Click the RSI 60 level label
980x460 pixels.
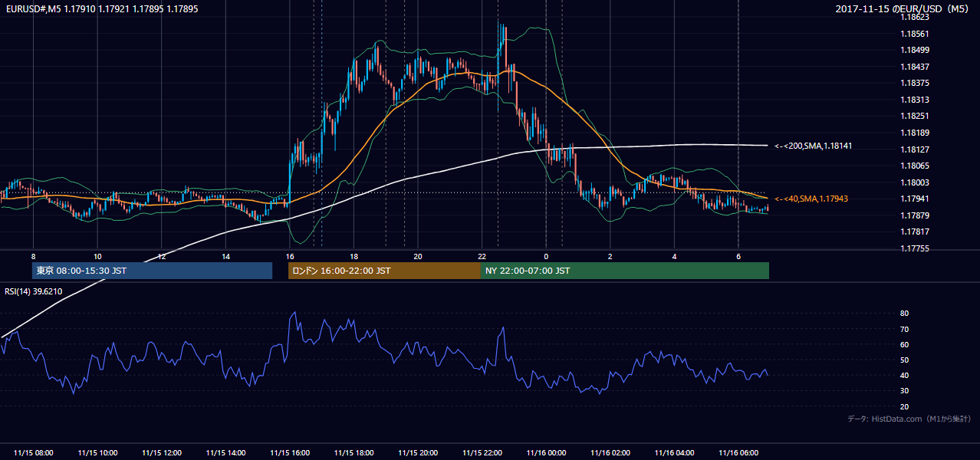904,344
